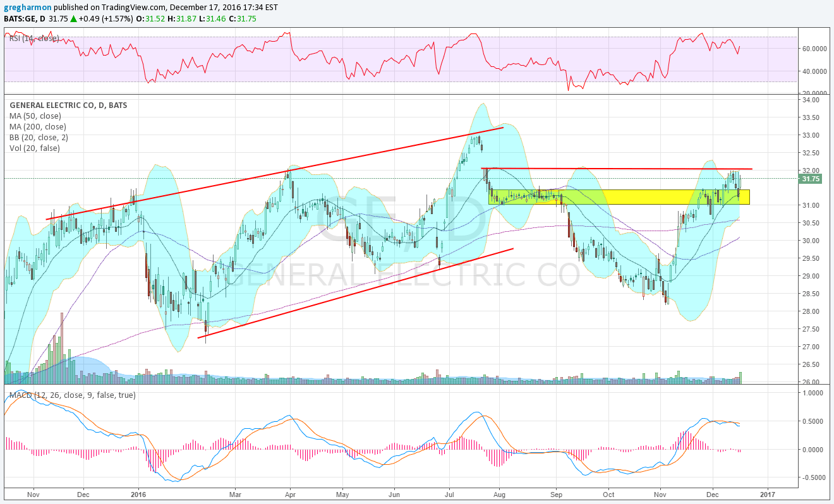This screenshot has width=834, height=504.
Task: Click the 32.00 price axis label
Action: 811,171
